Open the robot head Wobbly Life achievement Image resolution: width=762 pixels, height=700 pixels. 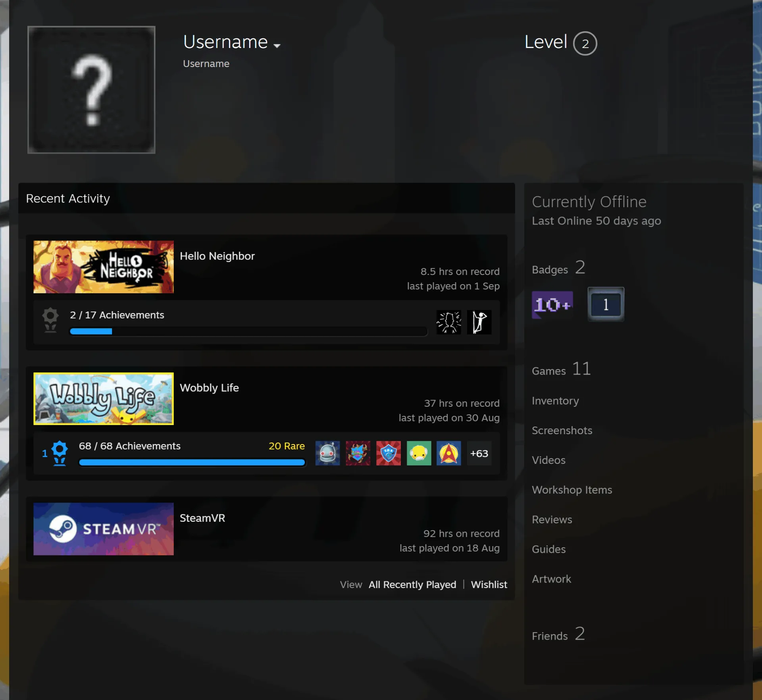[x=327, y=453]
